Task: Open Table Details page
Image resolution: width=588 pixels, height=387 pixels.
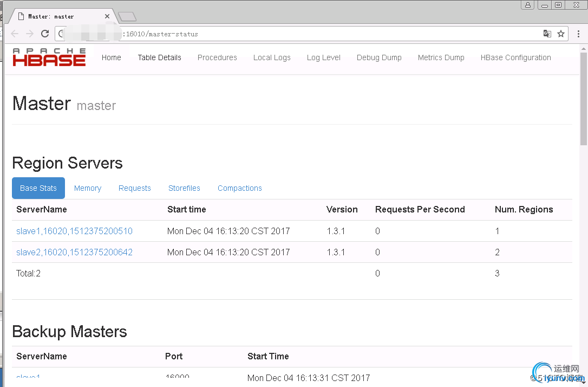Action: click(x=159, y=57)
